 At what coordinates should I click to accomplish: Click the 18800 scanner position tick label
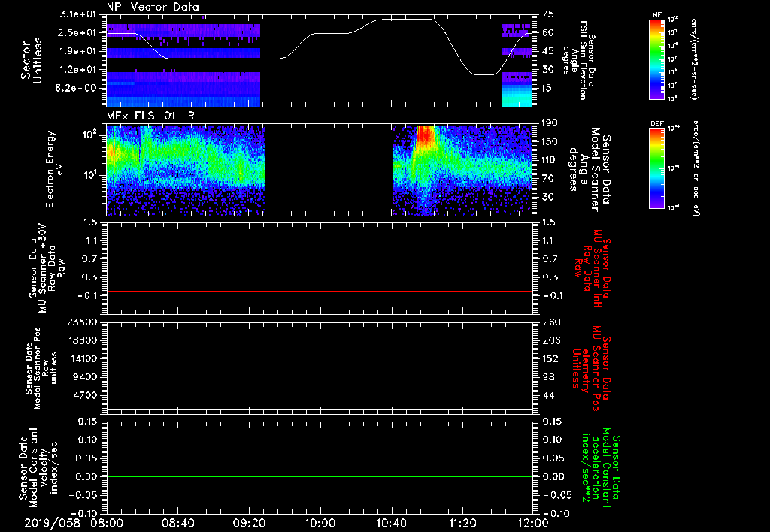coord(83,340)
